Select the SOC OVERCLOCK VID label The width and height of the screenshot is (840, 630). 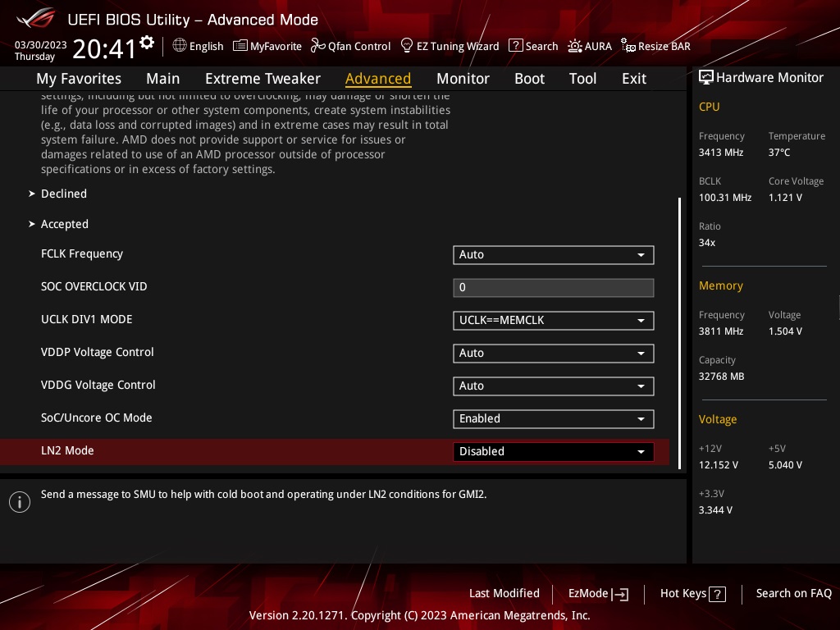[94, 286]
